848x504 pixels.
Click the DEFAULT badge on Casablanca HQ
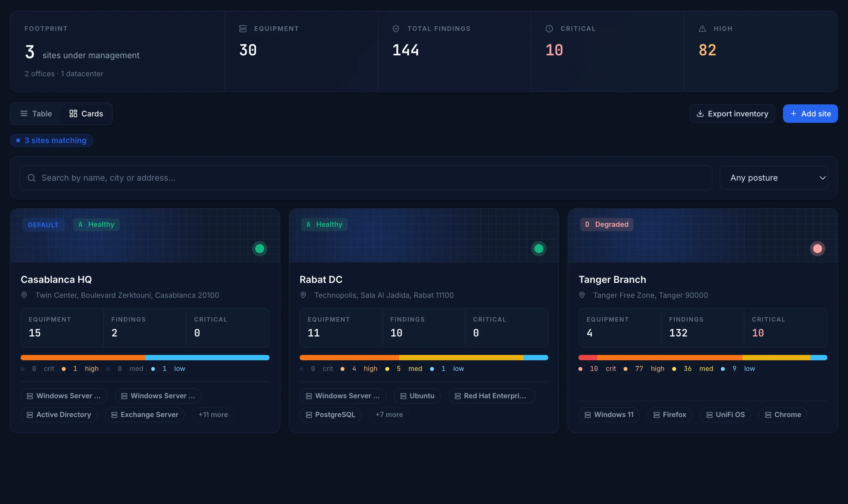click(x=43, y=225)
